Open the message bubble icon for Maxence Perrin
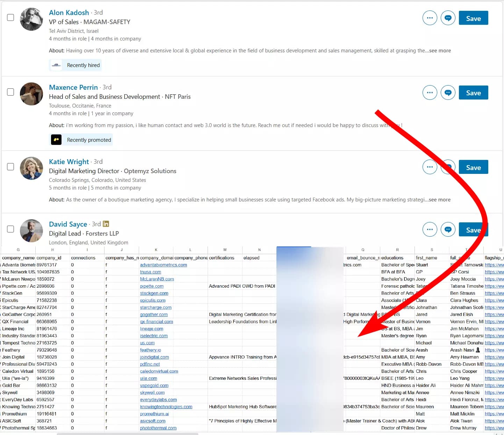Viewport: 504px width, 435px height. click(448, 93)
